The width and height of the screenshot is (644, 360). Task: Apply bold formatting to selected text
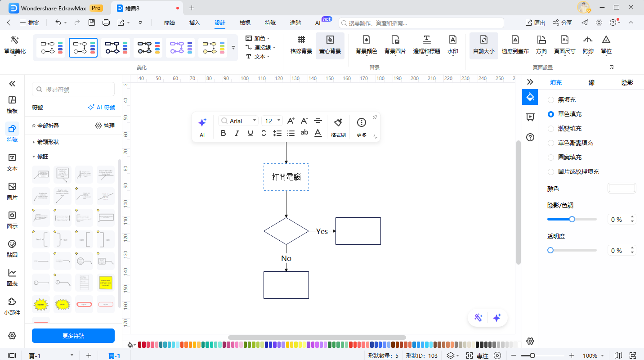pos(223,133)
